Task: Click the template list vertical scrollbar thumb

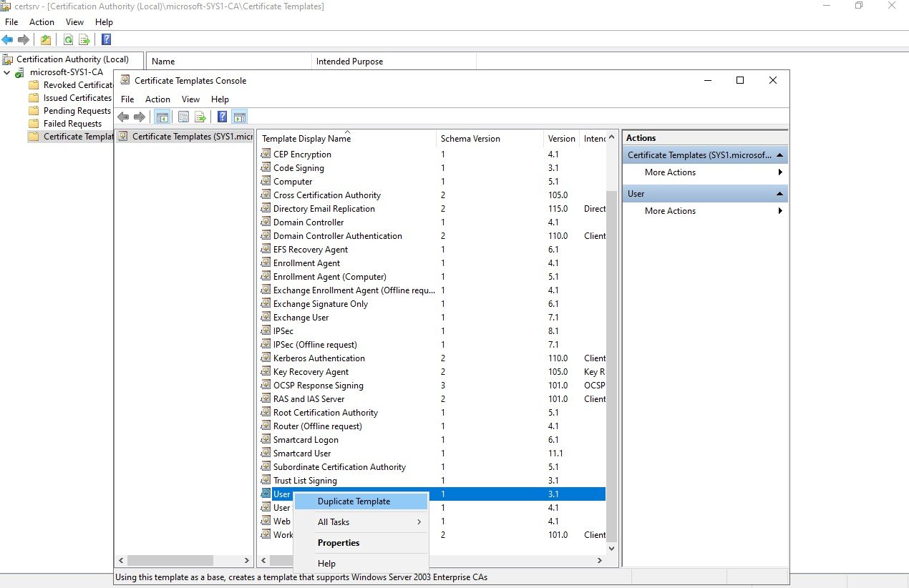Action: pyautogui.click(x=611, y=365)
